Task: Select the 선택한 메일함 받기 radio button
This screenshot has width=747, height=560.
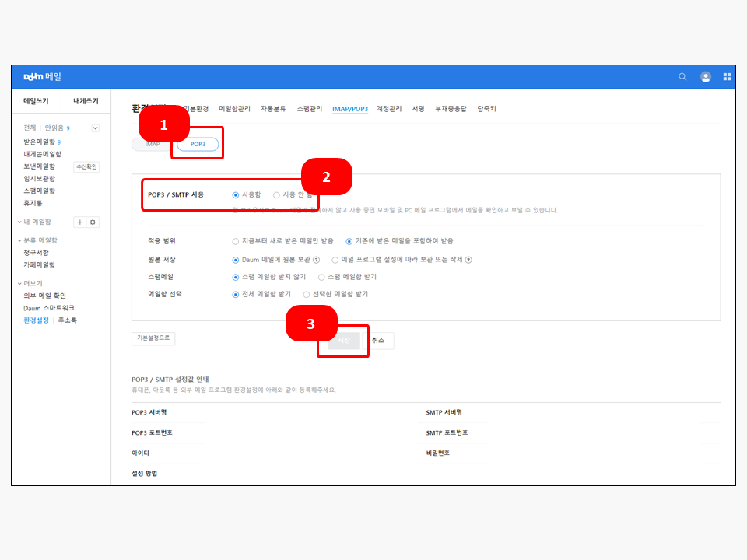Action: pyautogui.click(x=307, y=295)
